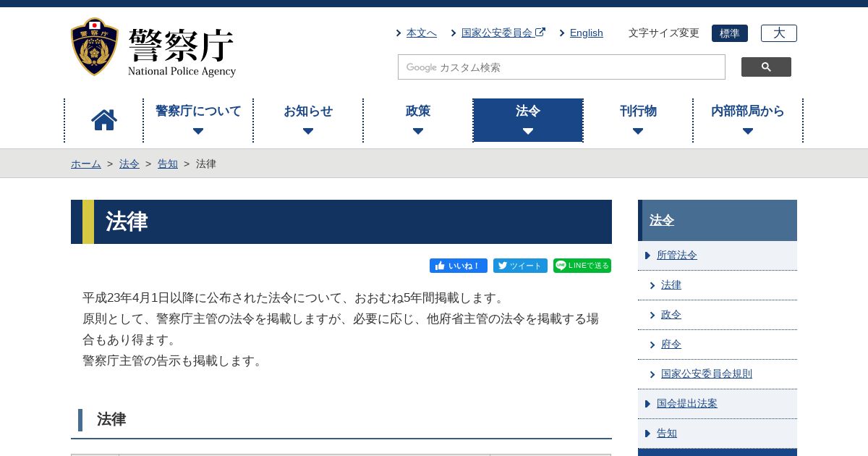Click the National Police Agency logo
868x456 pixels.
153,48
